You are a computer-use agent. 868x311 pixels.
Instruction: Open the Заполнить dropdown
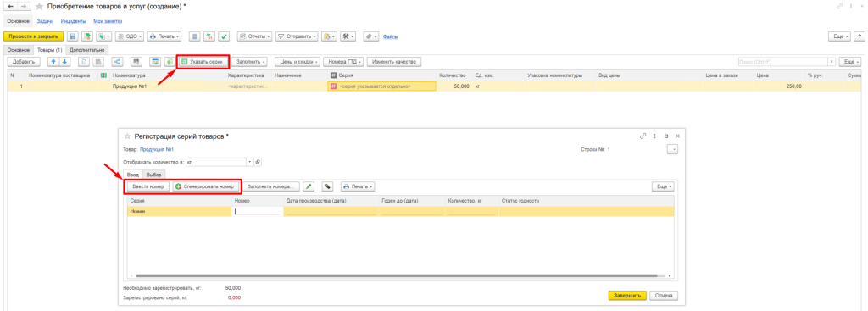point(251,61)
